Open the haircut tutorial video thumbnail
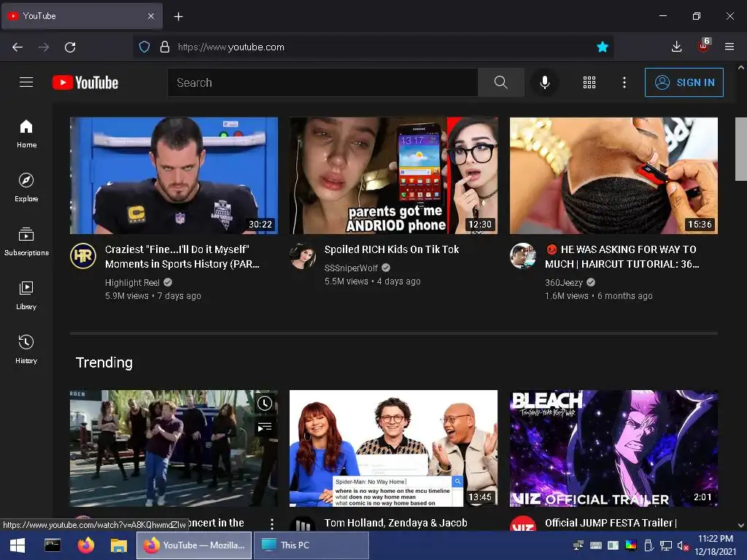 [x=614, y=176]
